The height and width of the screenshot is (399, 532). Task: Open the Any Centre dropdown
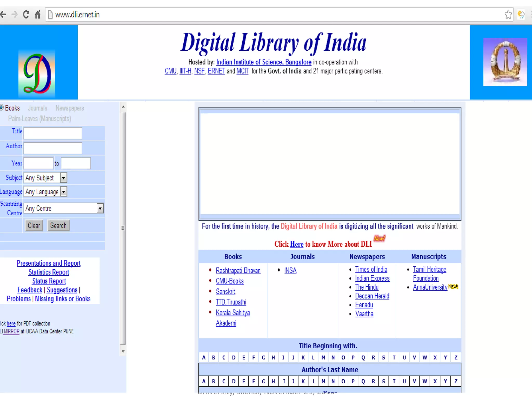click(64, 208)
